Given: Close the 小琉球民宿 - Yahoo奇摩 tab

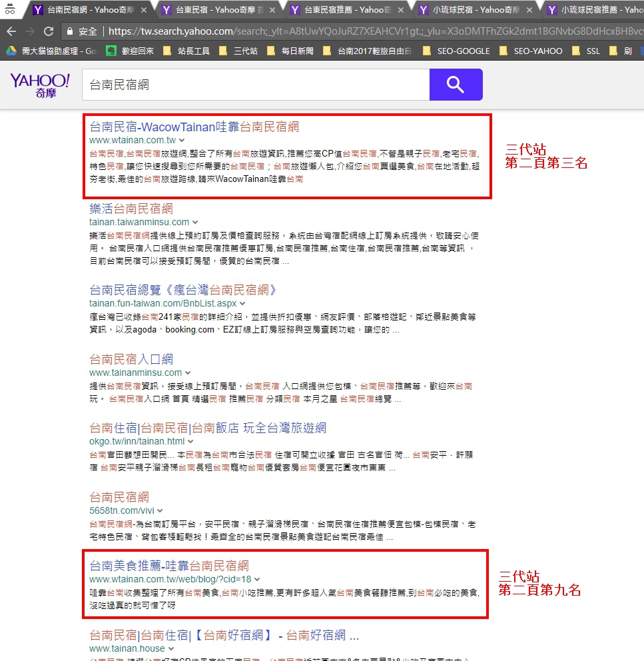Looking at the screenshot, I should [x=529, y=10].
